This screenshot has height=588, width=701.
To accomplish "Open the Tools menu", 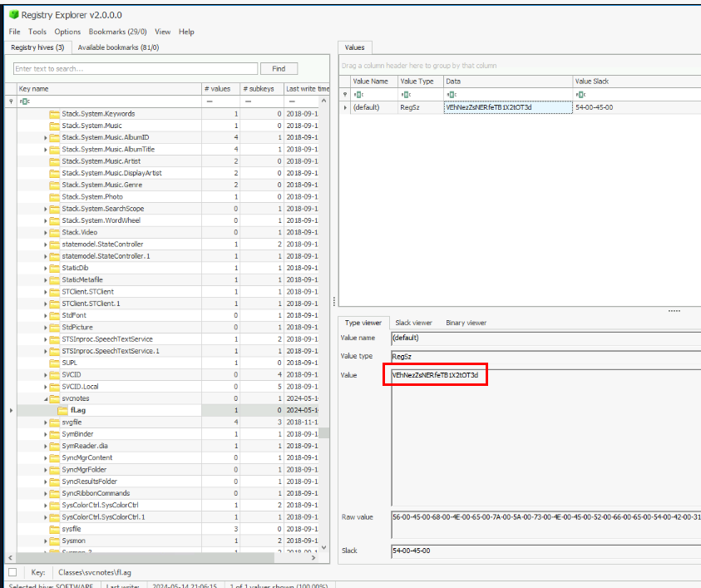I will pos(37,32).
